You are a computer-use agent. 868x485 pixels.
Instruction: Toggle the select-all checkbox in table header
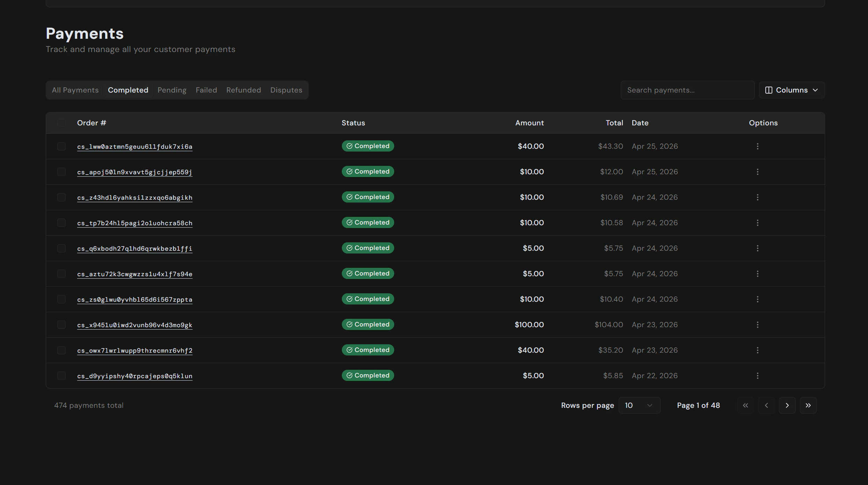[61, 123]
